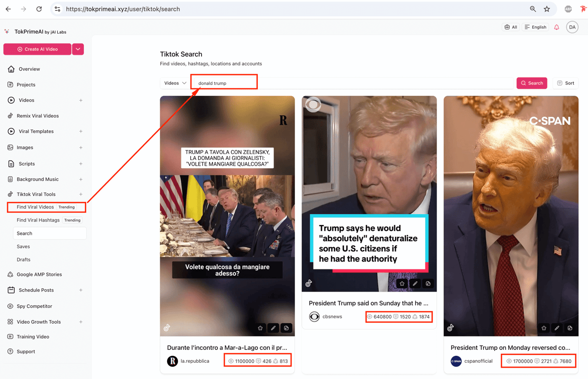Expand the Background Music plus
Image resolution: width=588 pixels, height=379 pixels.
click(x=81, y=180)
